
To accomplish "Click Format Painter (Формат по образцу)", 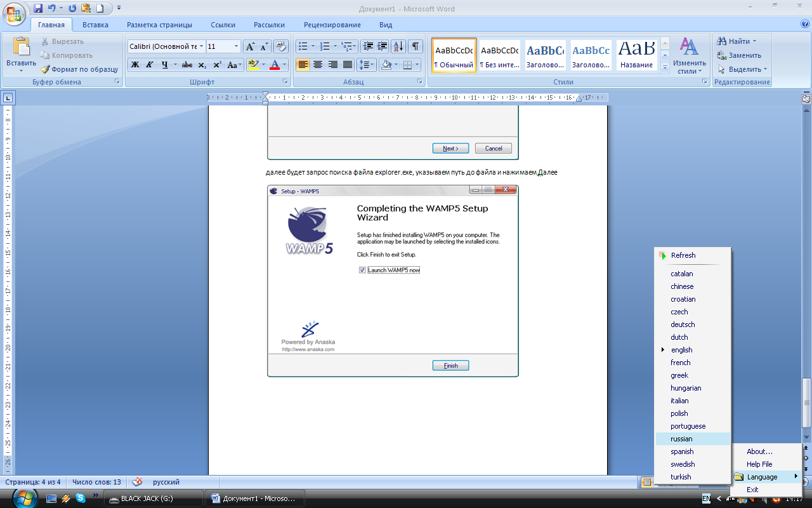I will point(80,69).
